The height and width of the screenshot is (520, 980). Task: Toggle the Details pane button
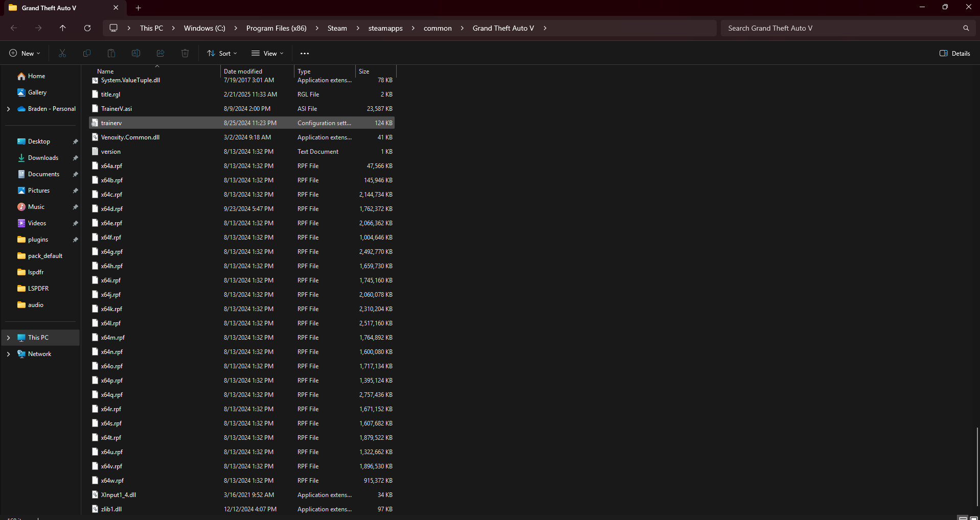[955, 53]
